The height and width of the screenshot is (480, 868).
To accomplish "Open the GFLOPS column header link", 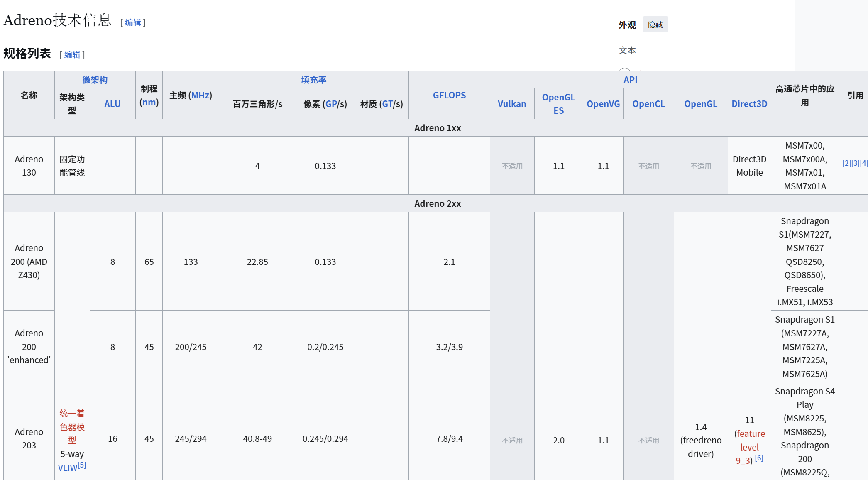I will [449, 95].
